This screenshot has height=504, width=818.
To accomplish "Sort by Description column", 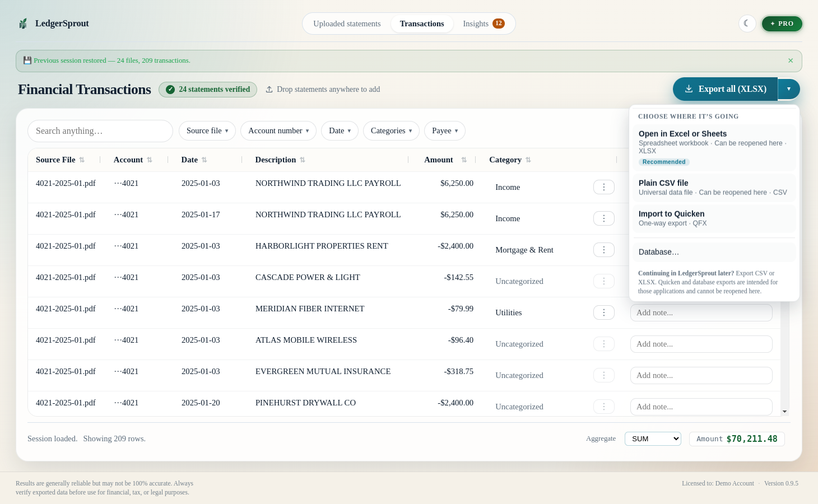I will 280,160.
